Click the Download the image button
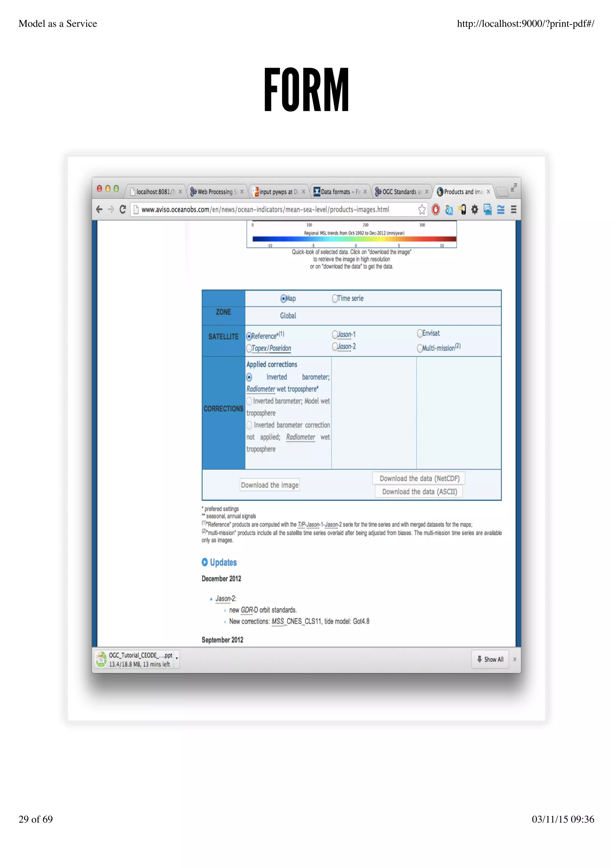 tap(270, 485)
